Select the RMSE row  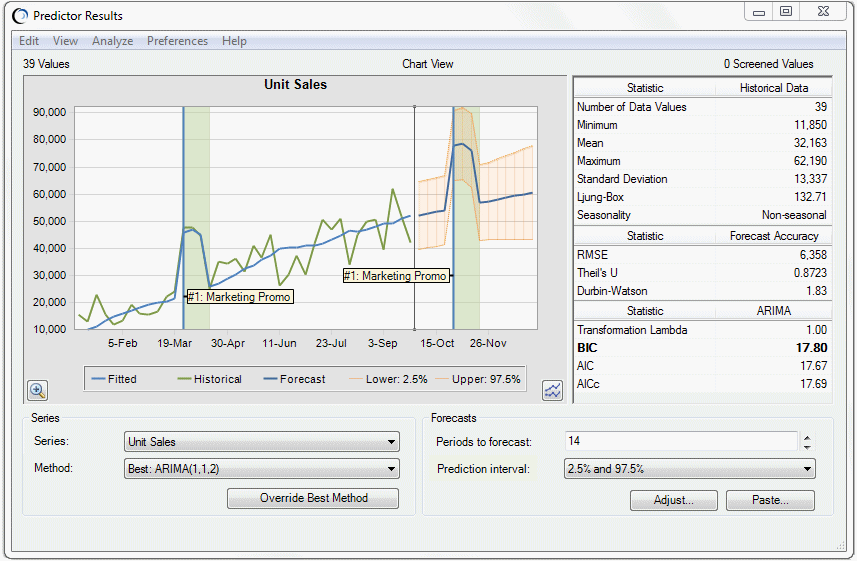coord(702,255)
